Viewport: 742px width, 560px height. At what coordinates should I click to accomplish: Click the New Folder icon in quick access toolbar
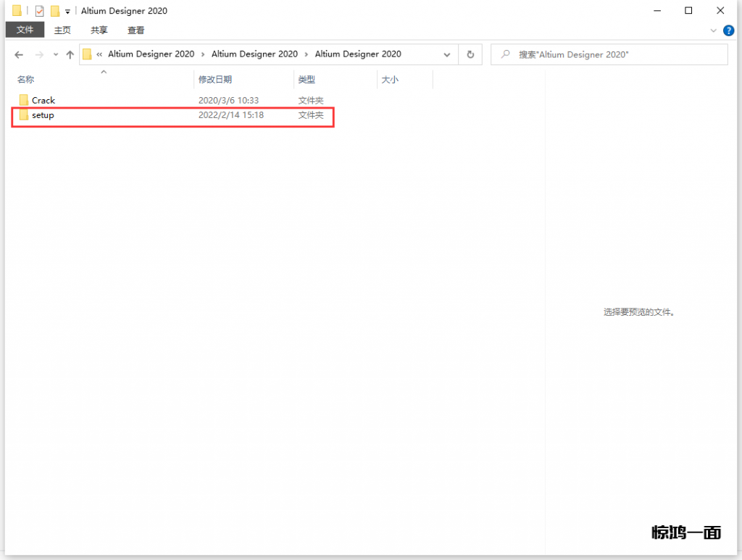click(54, 11)
